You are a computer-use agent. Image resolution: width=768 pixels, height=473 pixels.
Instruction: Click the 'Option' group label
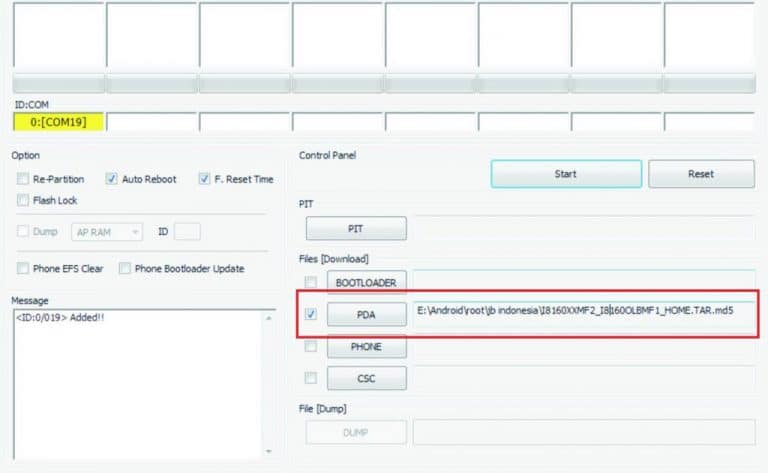pos(25,156)
